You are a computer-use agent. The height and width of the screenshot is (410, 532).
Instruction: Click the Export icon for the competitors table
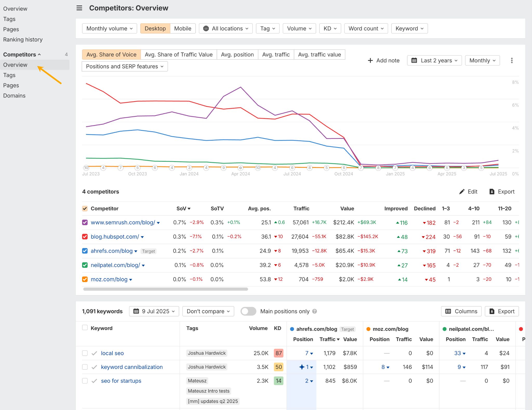pyautogui.click(x=492, y=192)
